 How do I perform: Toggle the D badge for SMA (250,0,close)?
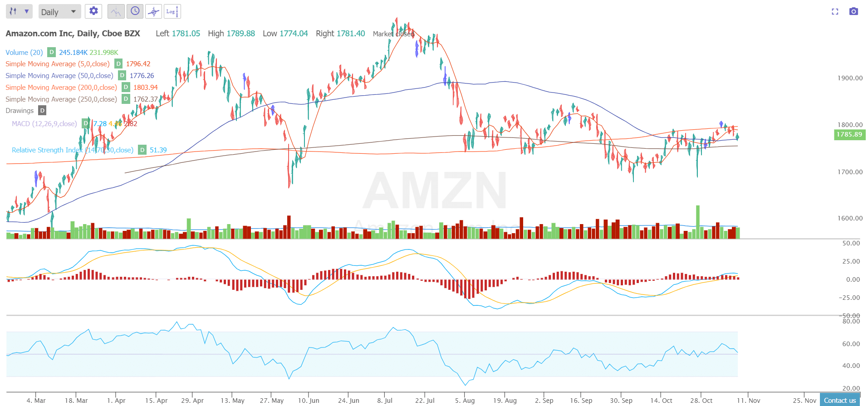[126, 99]
